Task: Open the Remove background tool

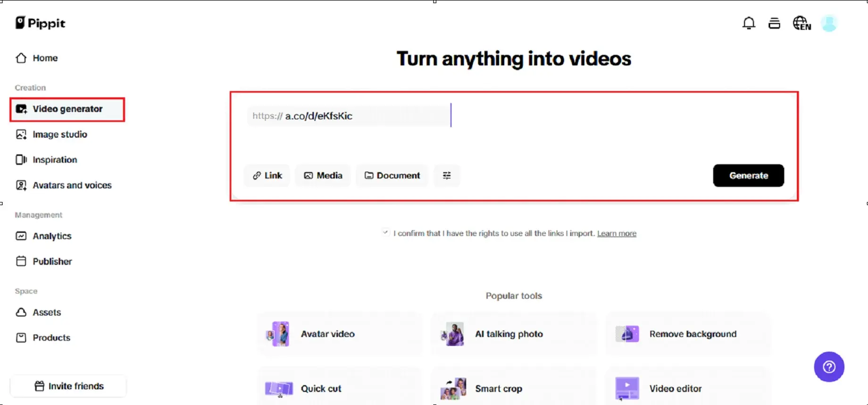Action: [x=688, y=334]
